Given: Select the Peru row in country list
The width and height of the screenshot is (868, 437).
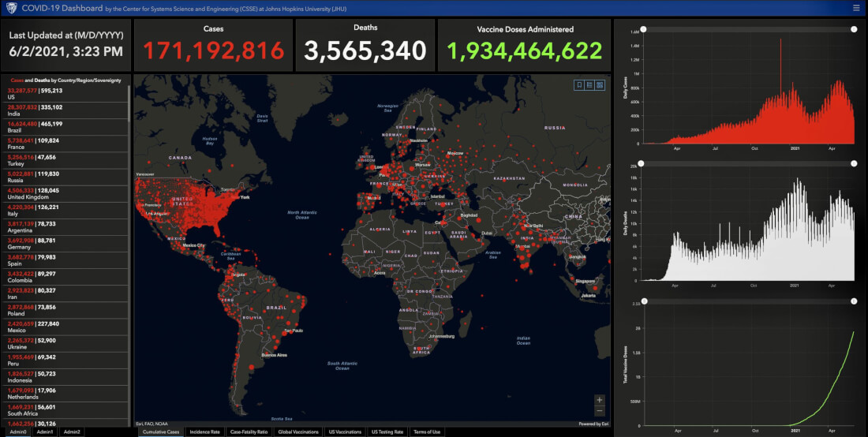Looking at the screenshot, I should click(x=65, y=360).
